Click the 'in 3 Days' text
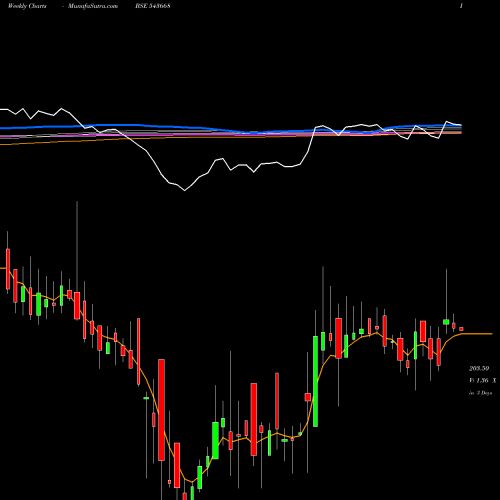The image size is (500, 500). [x=480, y=393]
